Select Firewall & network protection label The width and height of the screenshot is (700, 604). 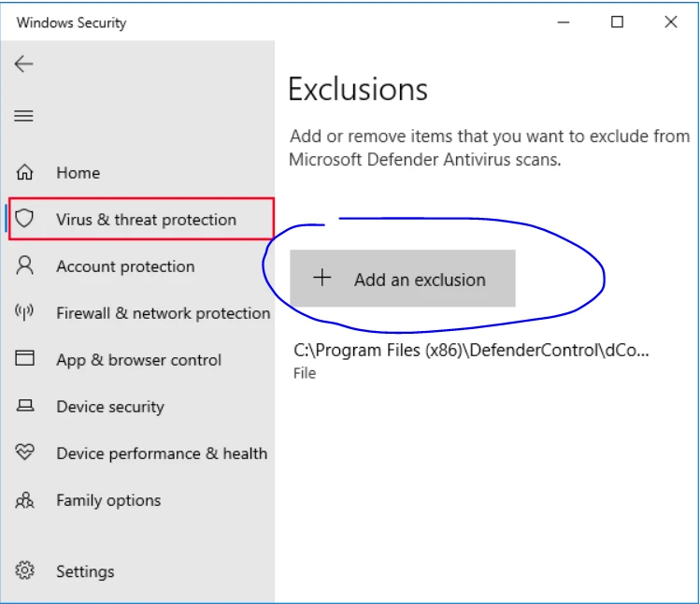click(163, 313)
